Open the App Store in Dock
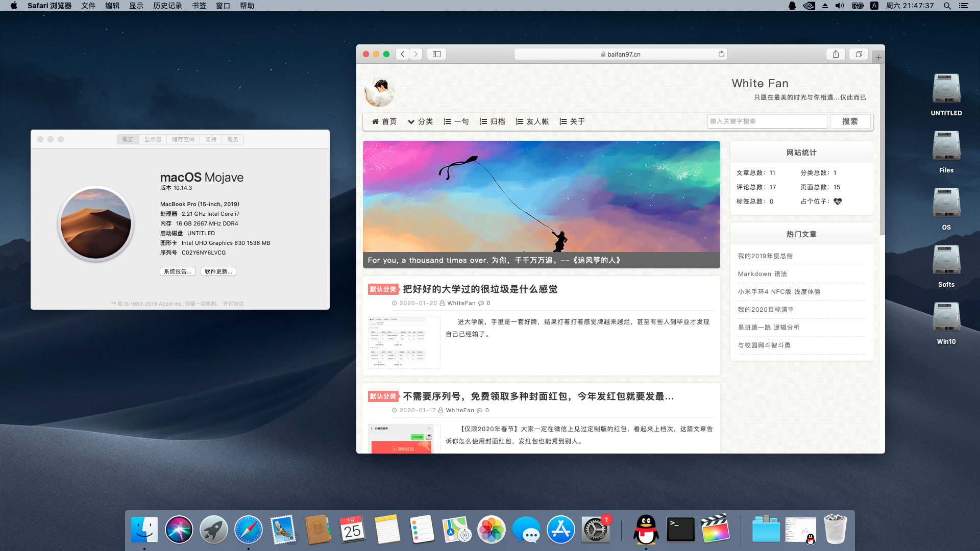The image size is (980, 551). click(x=561, y=530)
